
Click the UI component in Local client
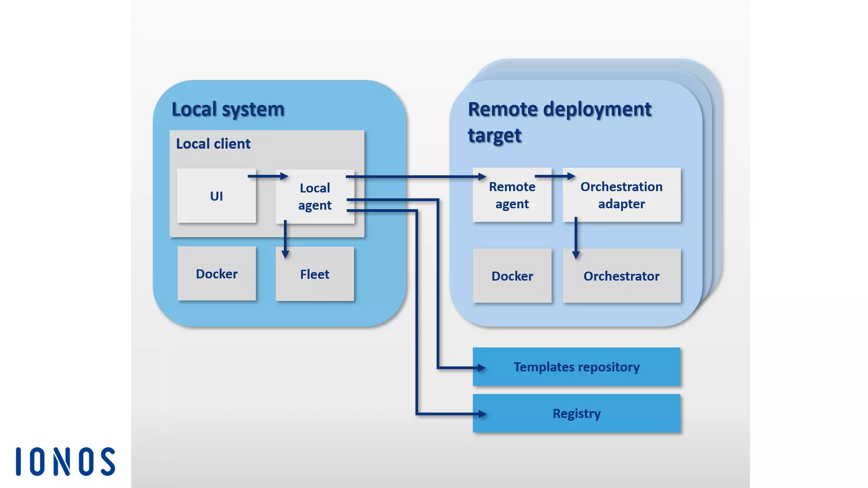tap(217, 196)
